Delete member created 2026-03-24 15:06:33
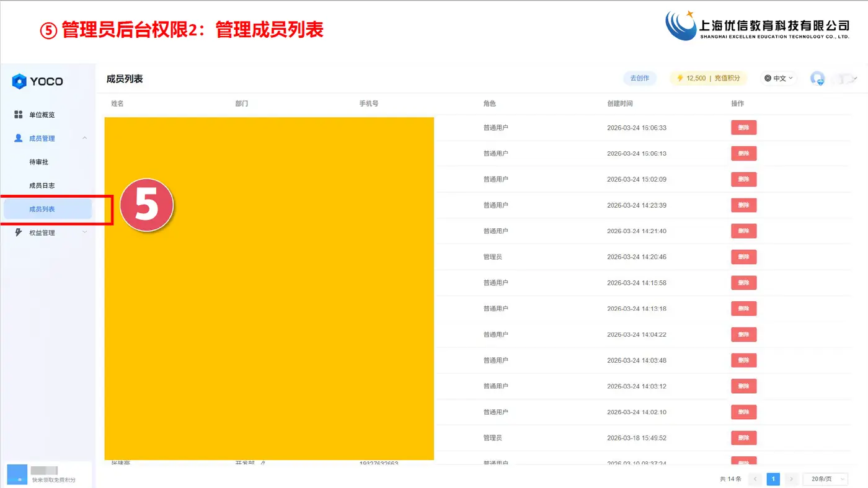 (744, 128)
